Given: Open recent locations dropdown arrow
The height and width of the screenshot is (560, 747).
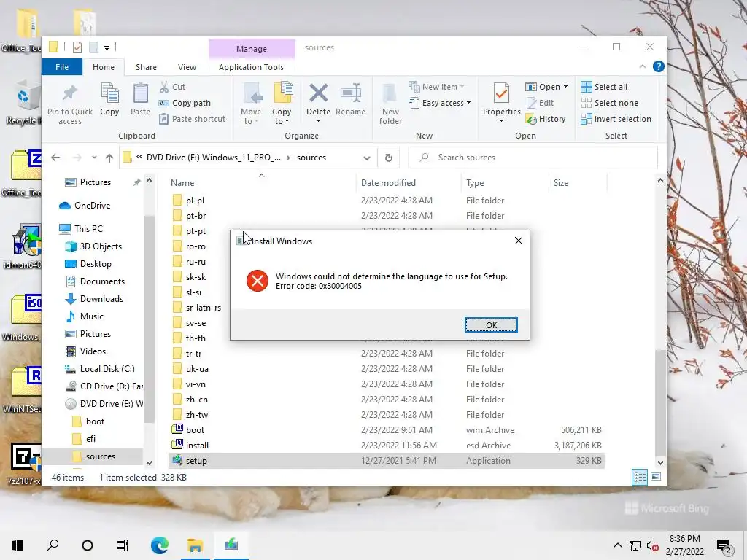Looking at the screenshot, I should pos(94,157).
